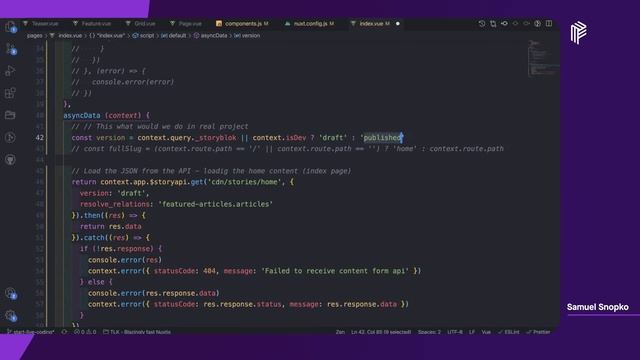Click the pages breadcrumb segment
640x360 pixels.
point(35,36)
